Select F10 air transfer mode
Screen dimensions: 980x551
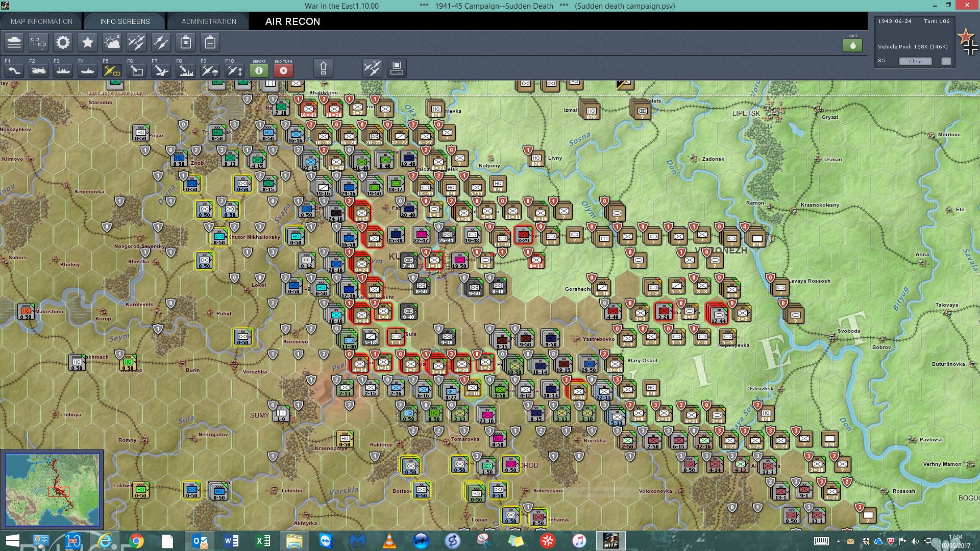[x=234, y=70]
